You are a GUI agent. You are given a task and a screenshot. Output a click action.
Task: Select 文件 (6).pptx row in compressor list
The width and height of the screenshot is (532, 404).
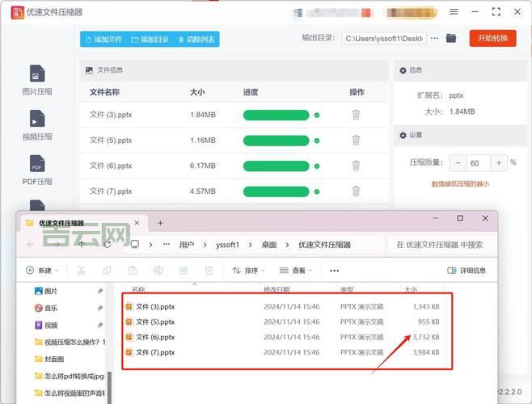pos(234,166)
